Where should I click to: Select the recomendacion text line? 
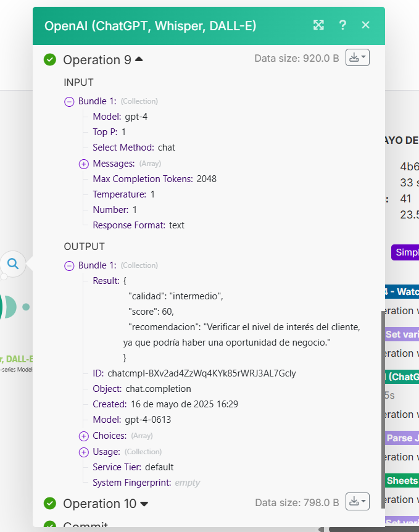[x=242, y=335]
